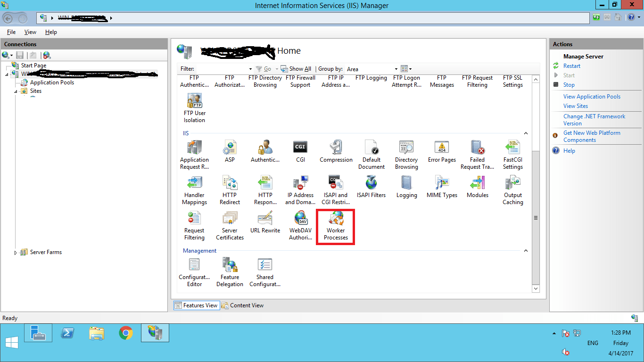Click Get New Web Platform Components
The width and height of the screenshot is (644, 362).
point(592,136)
